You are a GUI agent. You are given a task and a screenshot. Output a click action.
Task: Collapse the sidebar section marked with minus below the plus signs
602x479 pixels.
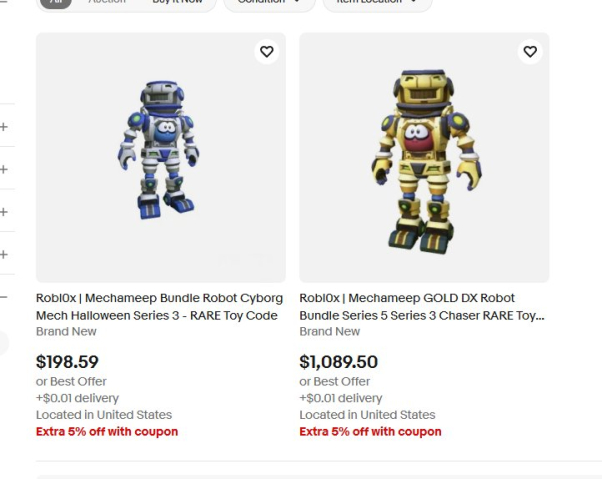tap(3, 297)
